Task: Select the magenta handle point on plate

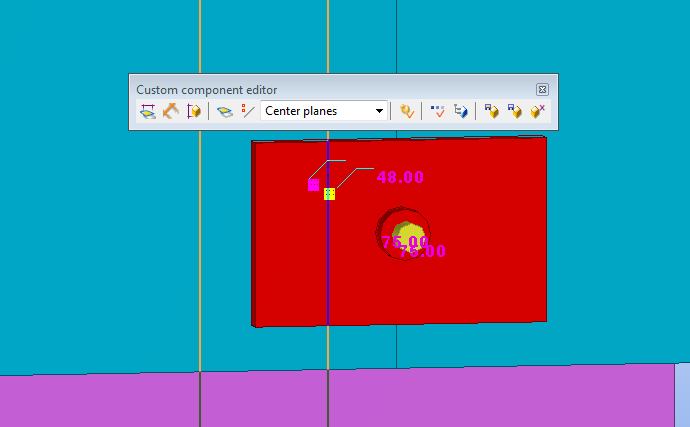Action: 313,185
